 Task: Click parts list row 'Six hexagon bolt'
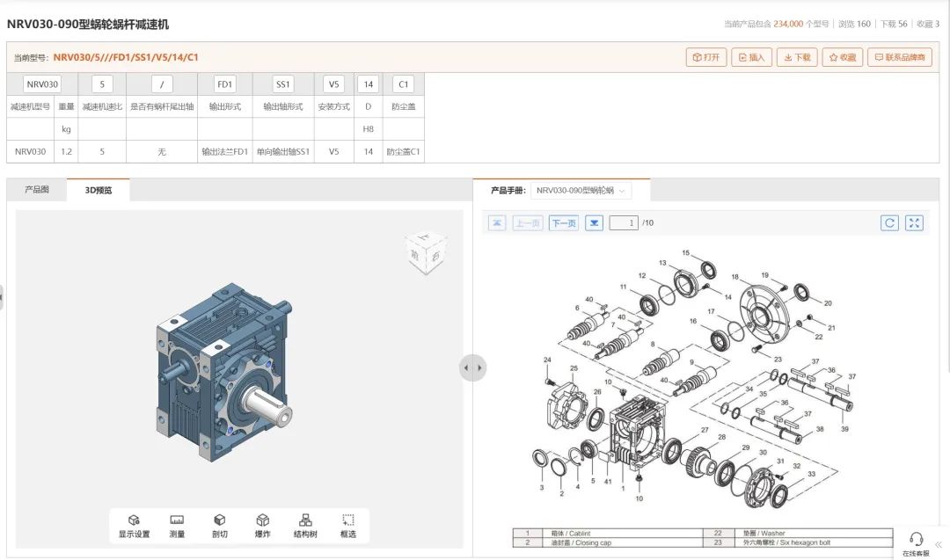(x=797, y=542)
